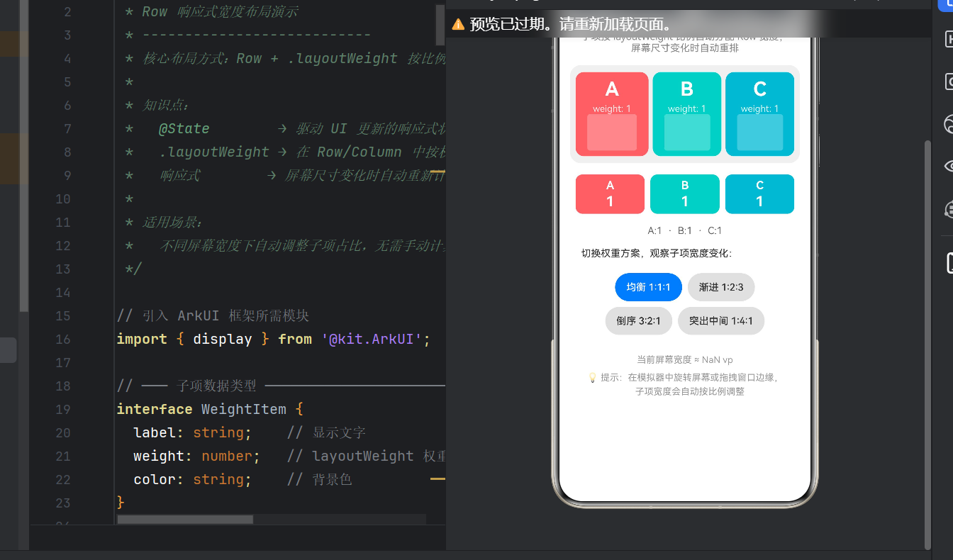This screenshot has width=953, height=560.
Task: Select the 渐进 1:2:3 weight button
Action: click(x=721, y=287)
